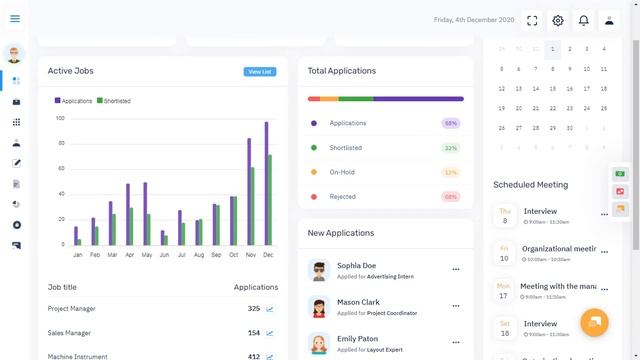Open the Fri 10 Organizational meeting entry
640x360 pixels.
559,249
